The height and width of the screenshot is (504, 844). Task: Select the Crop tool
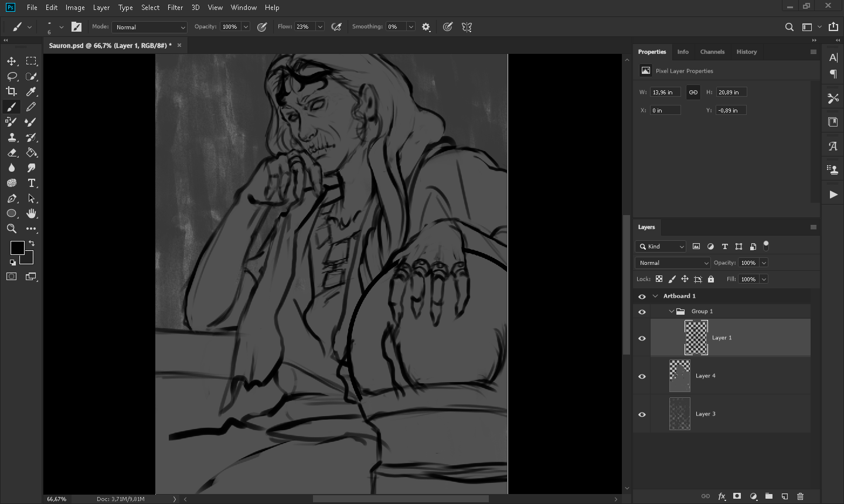(12, 91)
